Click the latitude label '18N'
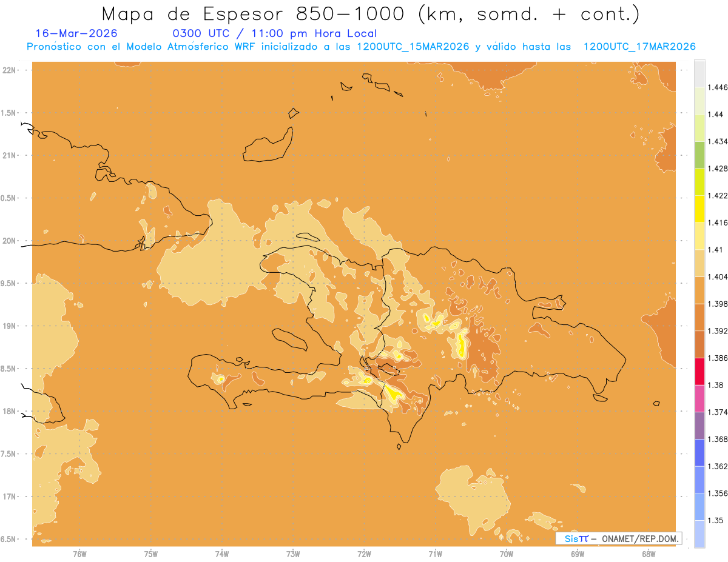 pyautogui.click(x=10, y=412)
